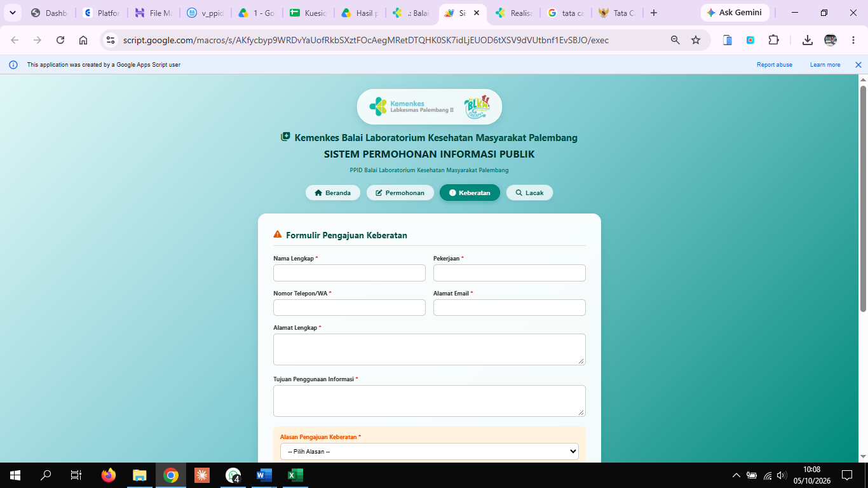Viewport: 868px width, 488px height.
Task: Focus the Nama Lengkap field
Action: pyautogui.click(x=349, y=273)
